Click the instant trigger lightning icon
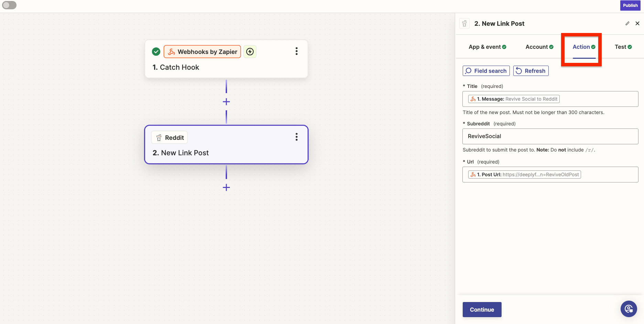This screenshot has width=644, height=324. tap(250, 52)
